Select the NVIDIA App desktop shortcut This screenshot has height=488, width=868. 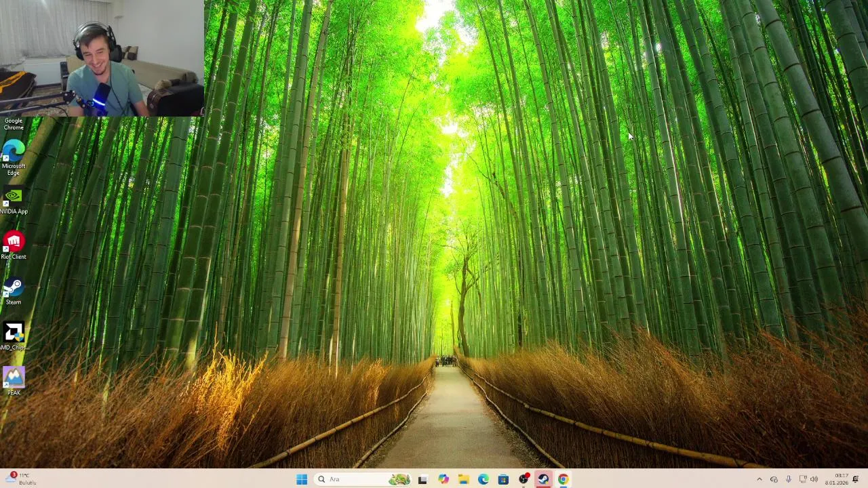14,202
